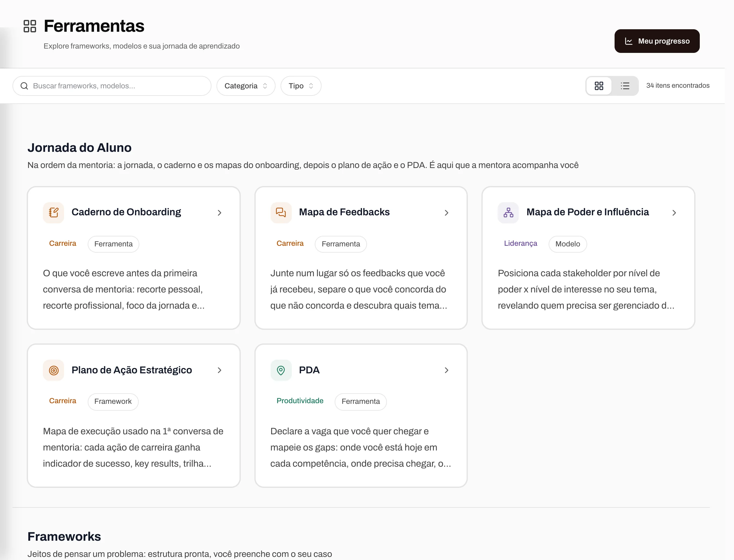Click the search magnifier icon
Screen dimensions: 734x560
tap(24, 86)
